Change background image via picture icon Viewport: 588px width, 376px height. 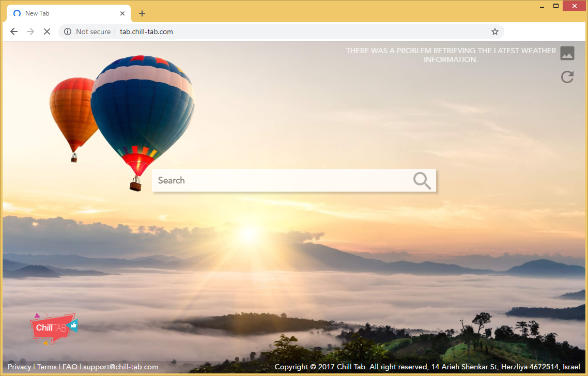[567, 53]
